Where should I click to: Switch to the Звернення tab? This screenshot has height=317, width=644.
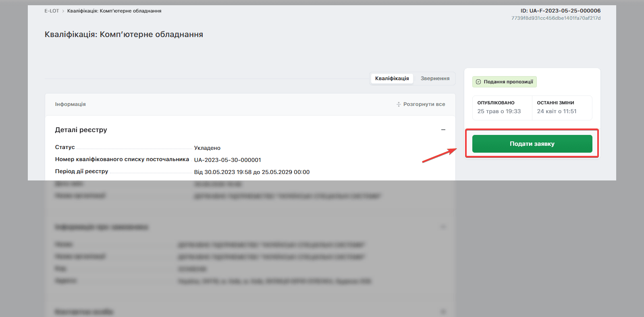(435, 79)
